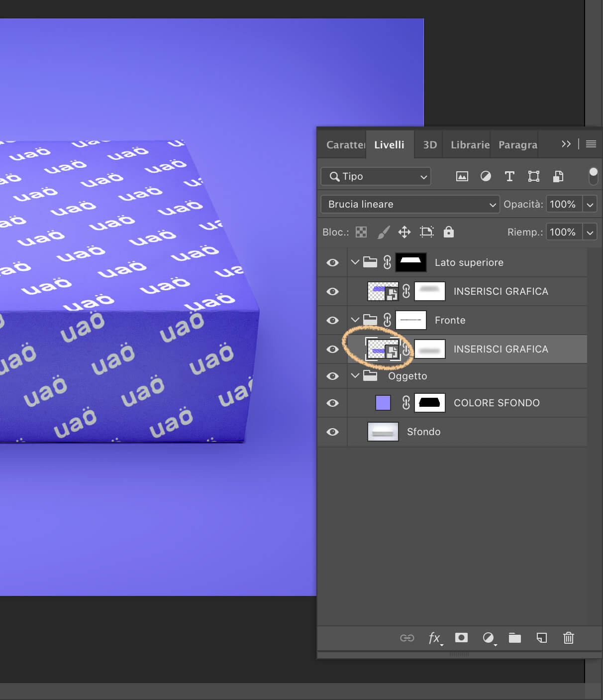The height and width of the screenshot is (700, 603).
Task: Open the Opacità value dropdown arrow
Action: click(x=590, y=204)
